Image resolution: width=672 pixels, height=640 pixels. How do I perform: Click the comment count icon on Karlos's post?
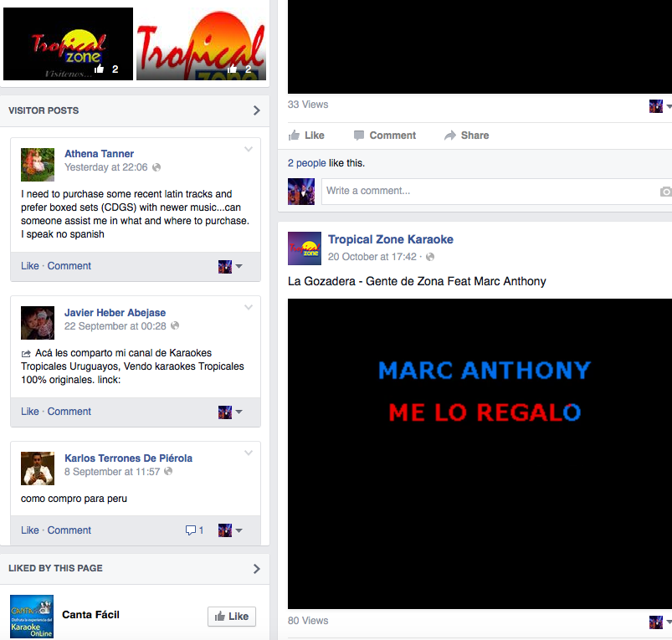point(194,530)
